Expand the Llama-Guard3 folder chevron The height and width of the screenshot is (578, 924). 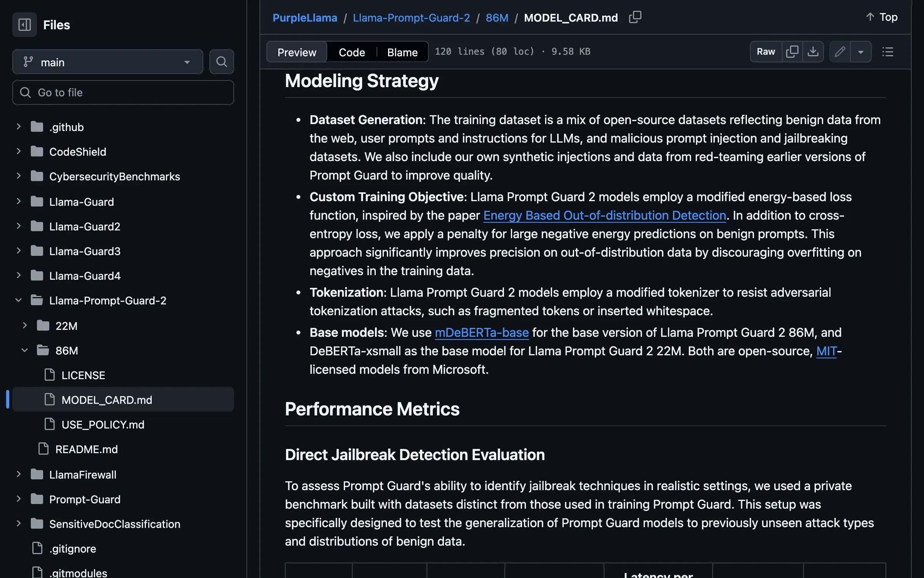(x=18, y=250)
